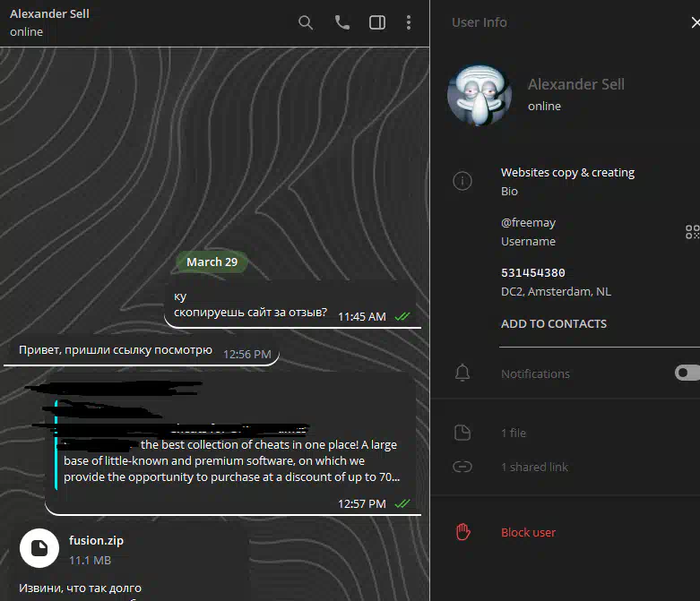The width and height of the screenshot is (700, 601).
Task: Start a voice call with phone icon
Action: click(341, 22)
